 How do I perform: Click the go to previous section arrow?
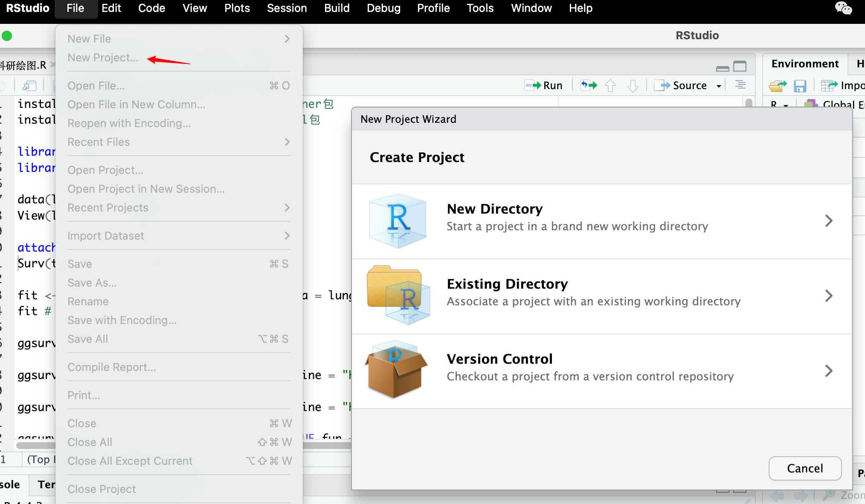point(610,86)
